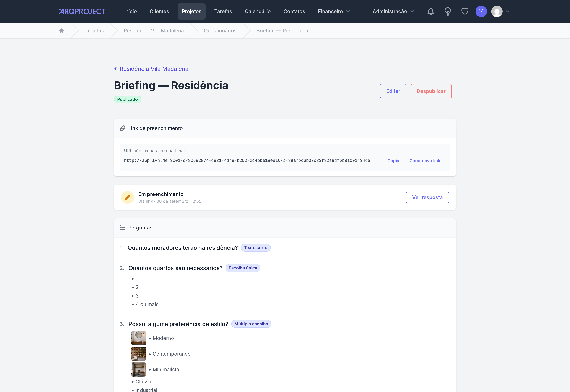Open Residência Vila Madalena breadcrumb
The height and width of the screenshot is (392, 570).
pyautogui.click(x=154, y=31)
